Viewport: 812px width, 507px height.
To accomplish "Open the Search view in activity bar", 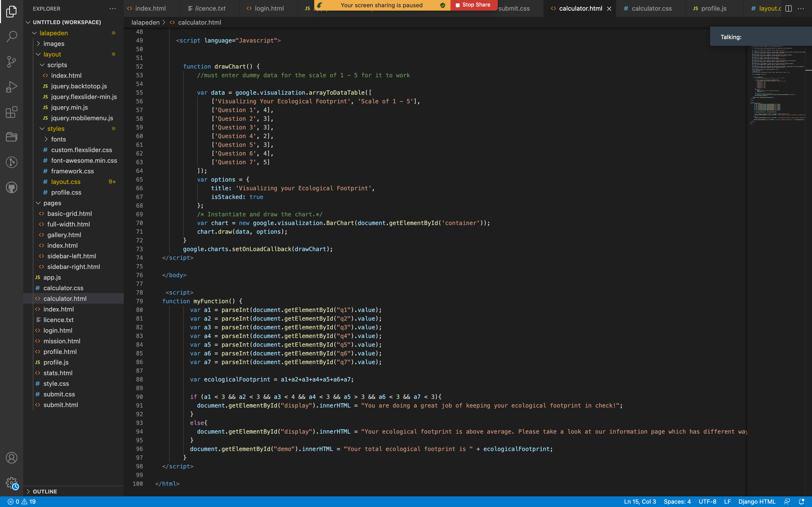I will pyautogui.click(x=11, y=36).
